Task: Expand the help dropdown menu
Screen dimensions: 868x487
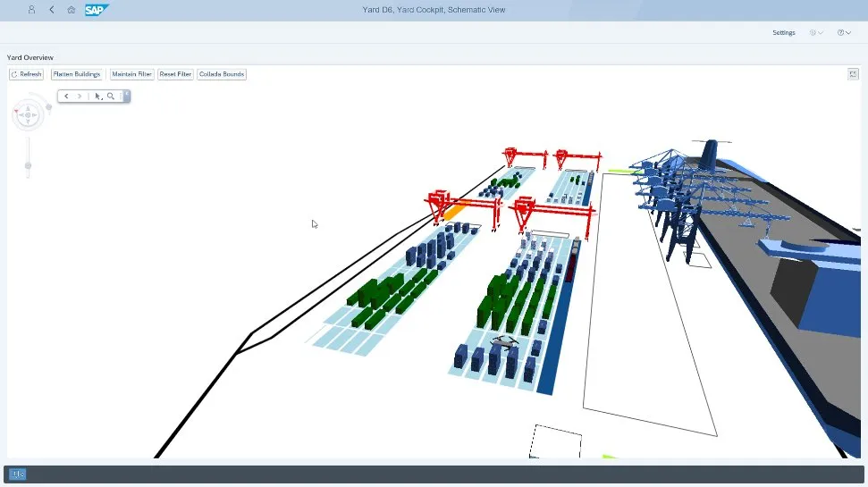Action: point(844,33)
